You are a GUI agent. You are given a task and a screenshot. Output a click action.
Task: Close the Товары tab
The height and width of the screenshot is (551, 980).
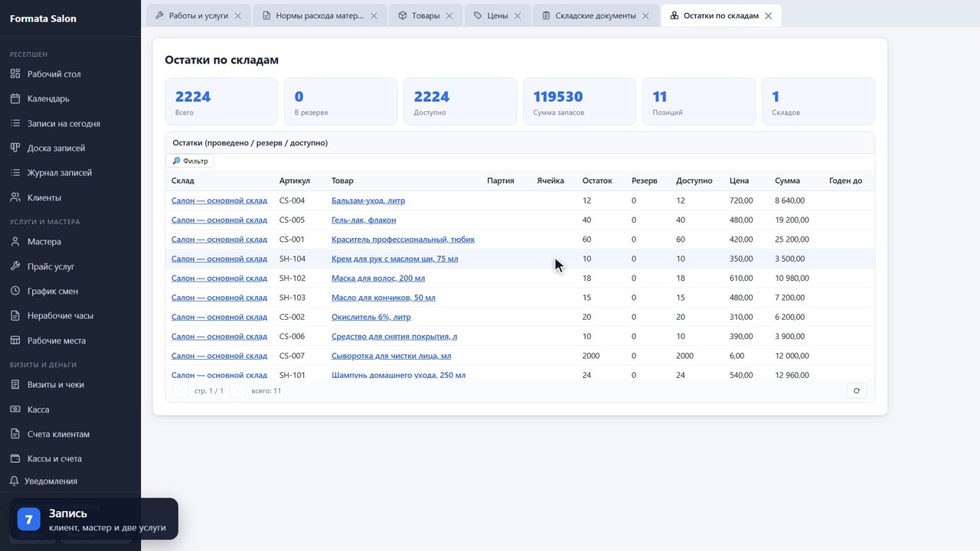[x=449, y=15]
